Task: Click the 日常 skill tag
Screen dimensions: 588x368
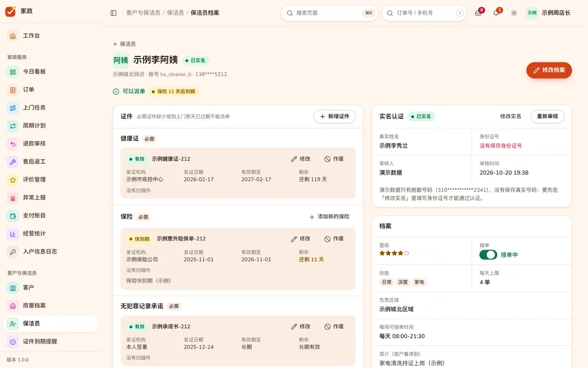Action: (x=386, y=282)
